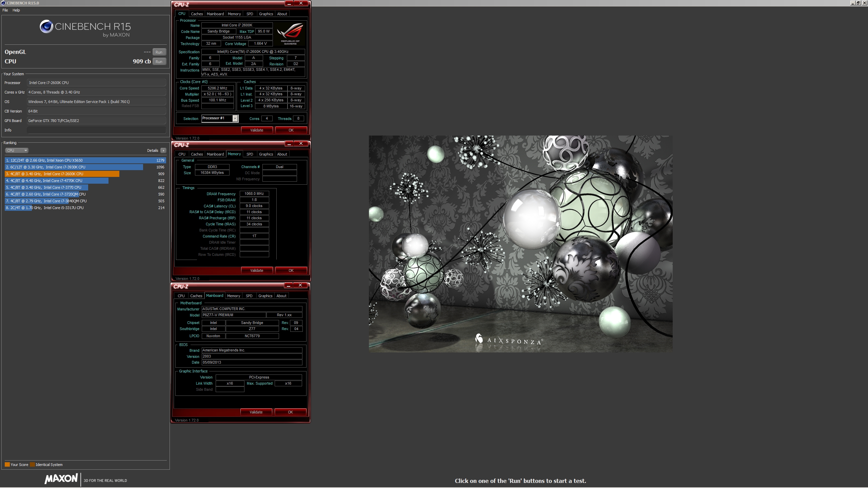Run the CPU benchmark test
Image resolution: width=868 pixels, height=488 pixels.
pos(159,61)
